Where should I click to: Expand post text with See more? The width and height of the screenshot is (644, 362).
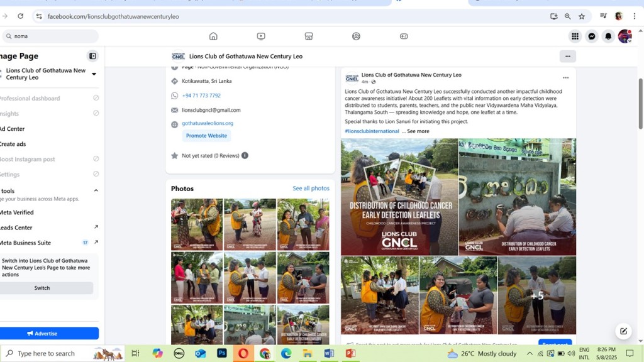pos(418,131)
